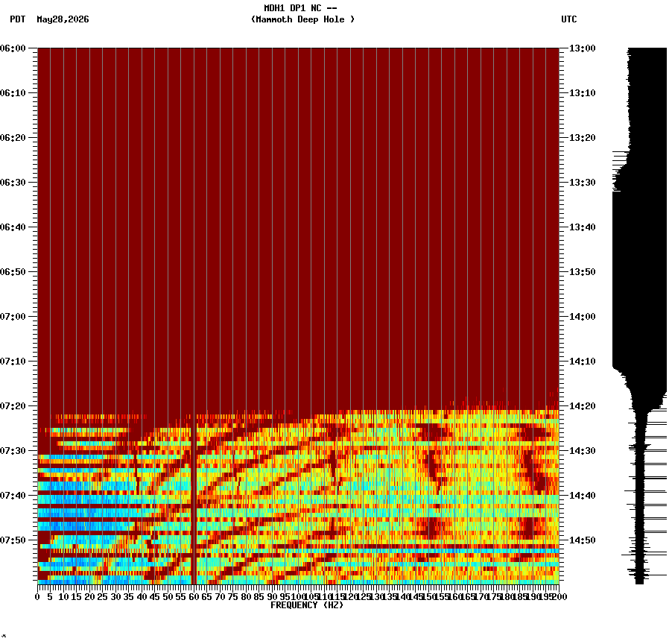The image size is (672, 644).
Task: Click the May28,2026 date label
Action: tap(63, 19)
